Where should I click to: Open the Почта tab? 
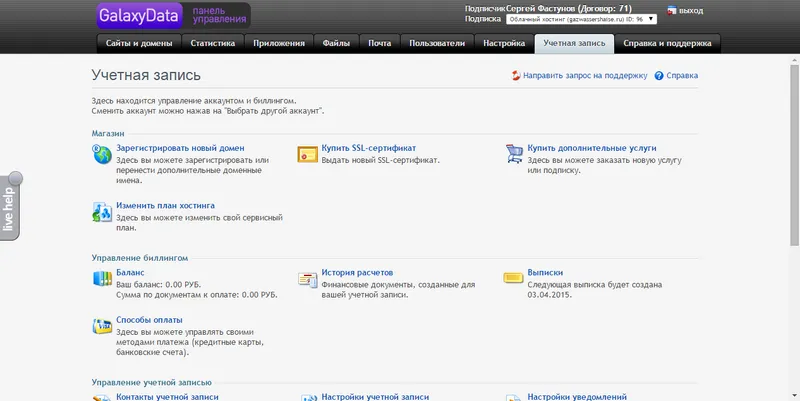pos(380,43)
